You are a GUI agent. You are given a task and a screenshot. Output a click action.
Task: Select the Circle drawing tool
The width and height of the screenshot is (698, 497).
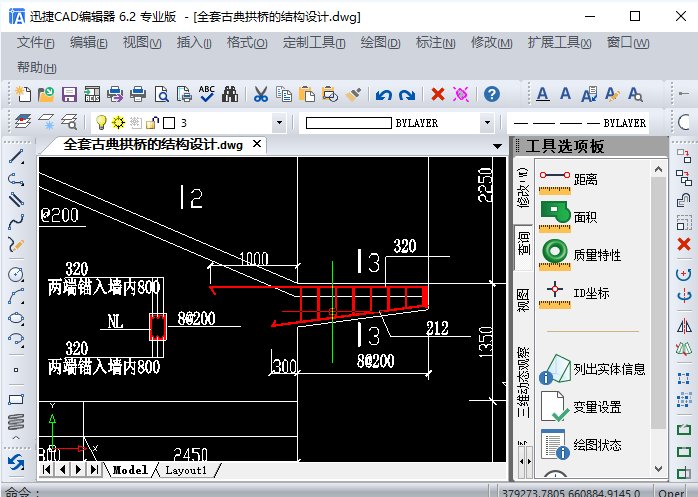[x=16, y=274]
